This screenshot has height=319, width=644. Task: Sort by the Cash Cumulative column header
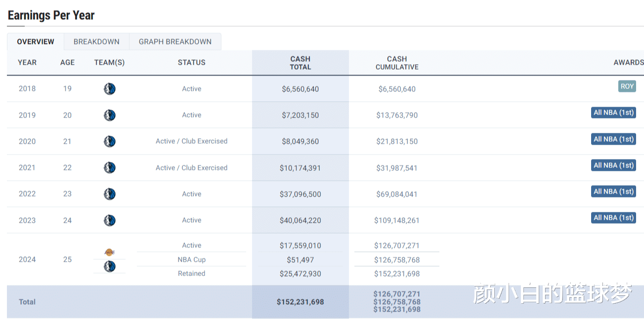click(x=397, y=63)
